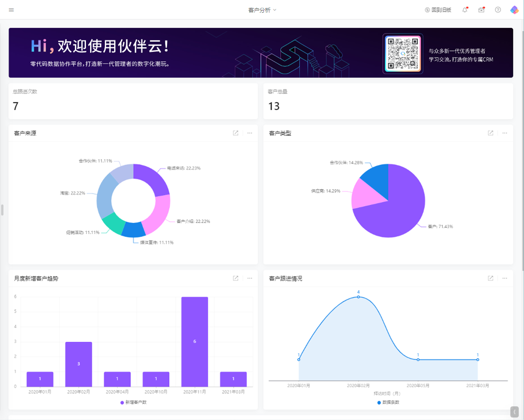The width and height of the screenshot is (524, 420).
Task: Open the notification bell with red badge
Action: (465, 9)
